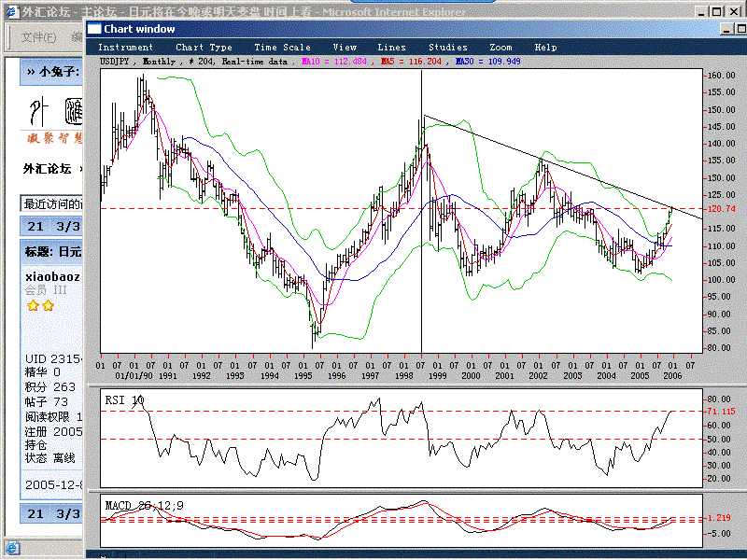This screenshot has width=747, height=560.
Task: Click the second gold star rating icon
Action: pos(48,305)
